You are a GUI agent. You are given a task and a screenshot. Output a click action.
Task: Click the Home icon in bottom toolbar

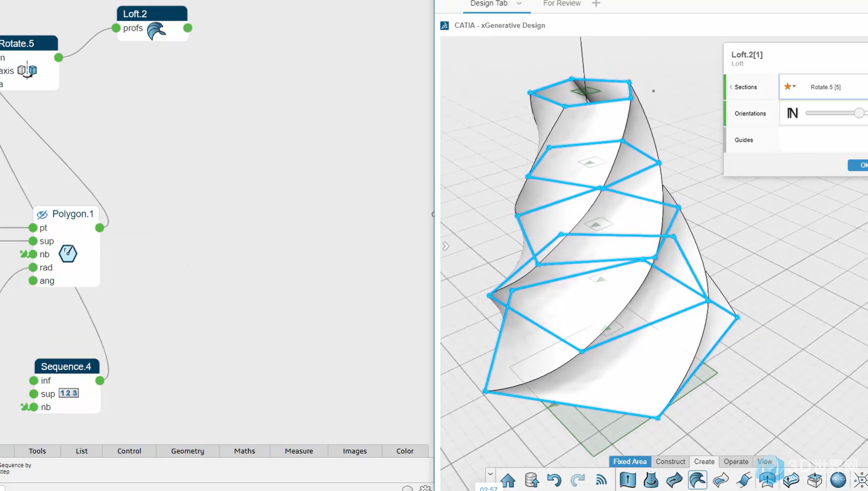click(508, 480)
